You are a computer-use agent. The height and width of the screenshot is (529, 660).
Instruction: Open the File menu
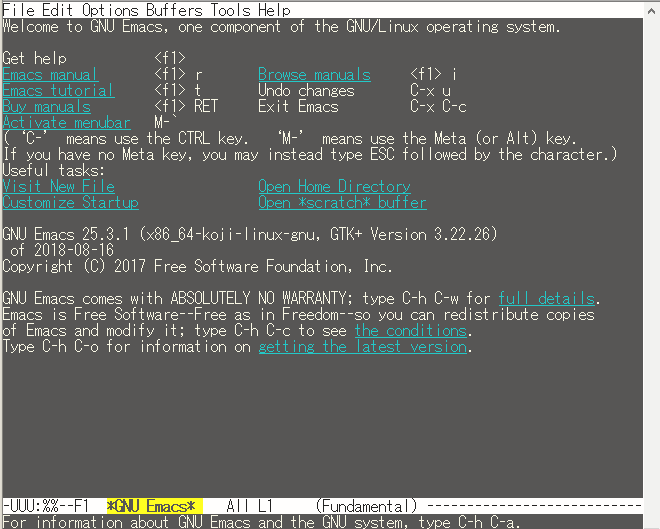point(19,10)
